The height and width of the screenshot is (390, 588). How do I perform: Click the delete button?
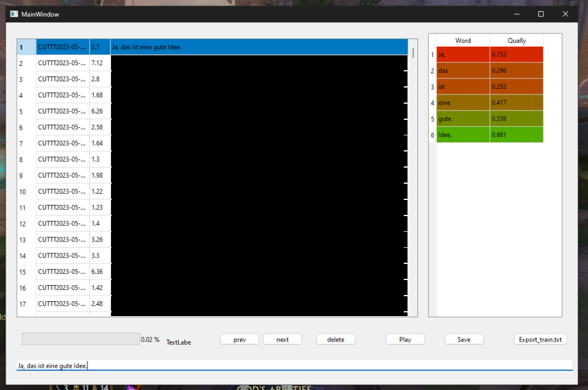[336, 339]
